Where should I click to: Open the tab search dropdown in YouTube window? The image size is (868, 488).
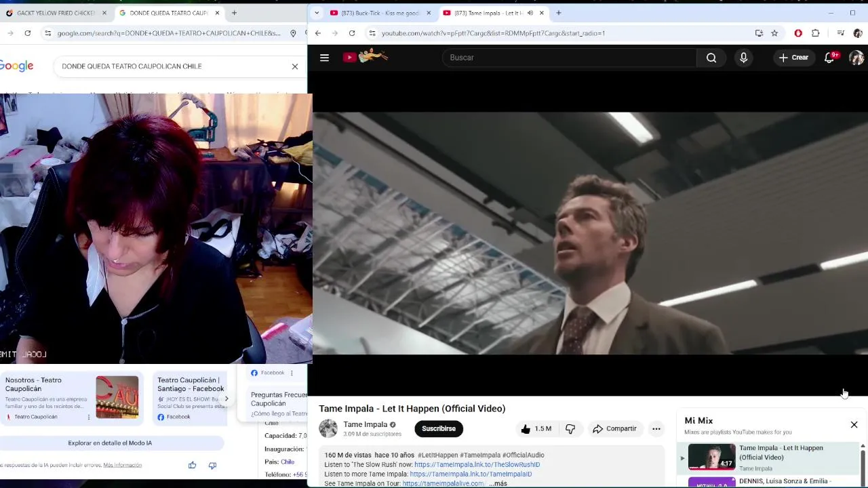(316, 13)
